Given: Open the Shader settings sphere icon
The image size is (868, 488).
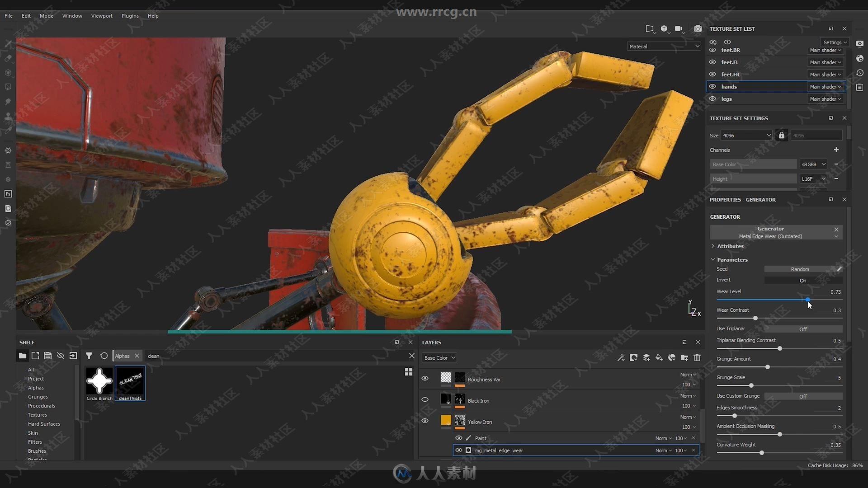Looking at the screenshot, I should 860,58.
